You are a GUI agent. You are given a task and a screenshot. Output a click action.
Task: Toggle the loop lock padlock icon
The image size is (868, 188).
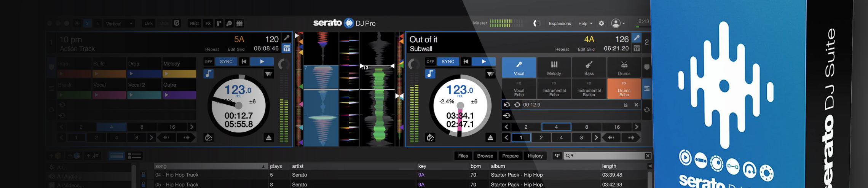(625, 105)
